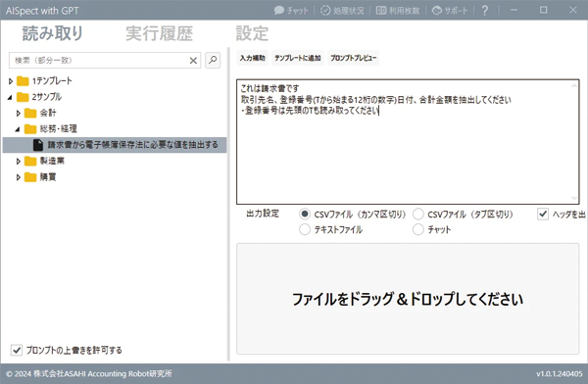Switch to the 実行履歴 tab
Viewport: 588px width, 384px height.
pyautogui.click(x=159, y=33)
